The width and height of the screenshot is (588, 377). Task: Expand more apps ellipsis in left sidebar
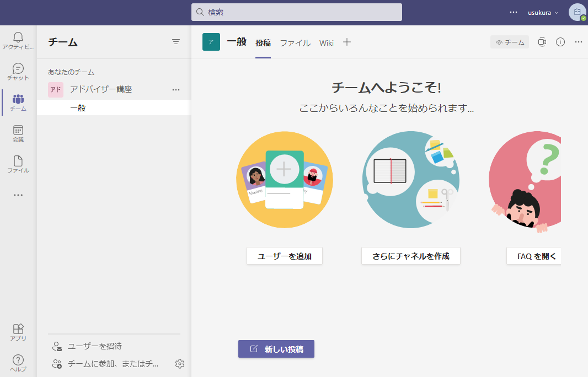click(x=18, y=195)
